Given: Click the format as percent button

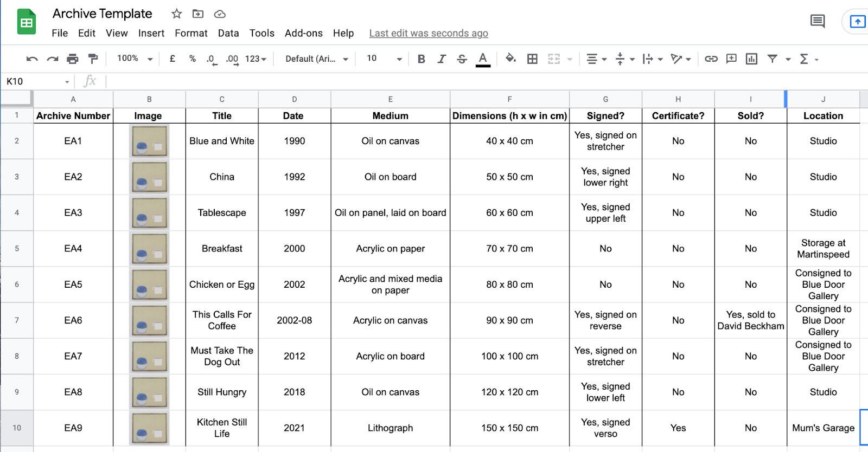Looking at the screenshot, I should (x=192, y=59).
